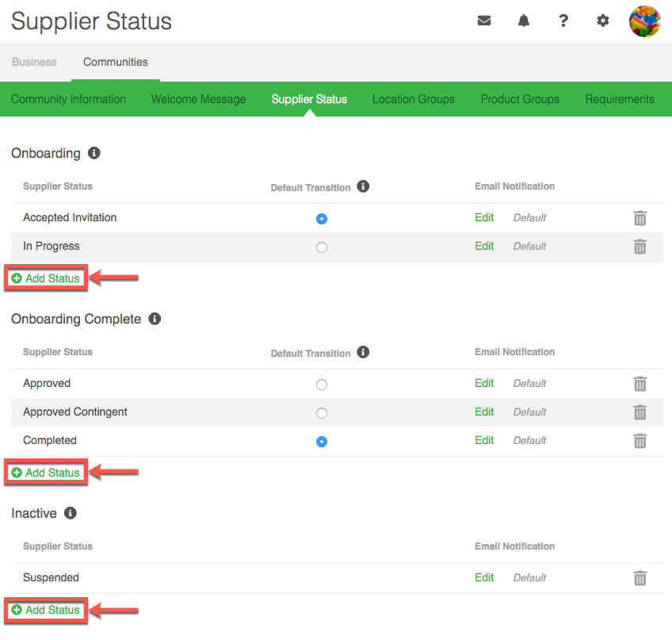Click Add Status under Onboarding section
This screenshot has height=640, width=672.
(x=46, y=278)
